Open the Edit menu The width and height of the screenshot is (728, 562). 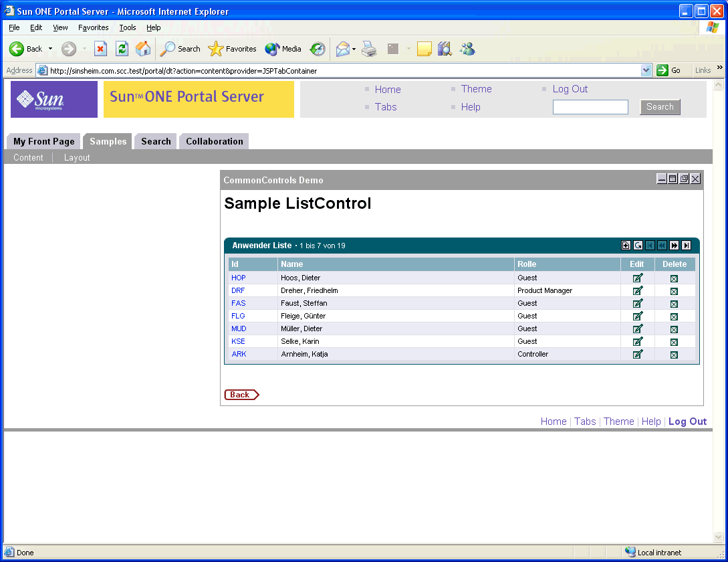pos(36,27)
